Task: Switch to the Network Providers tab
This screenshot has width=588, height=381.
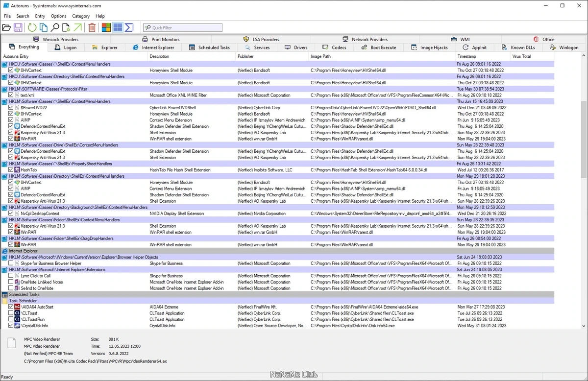Action: [365, 39]
